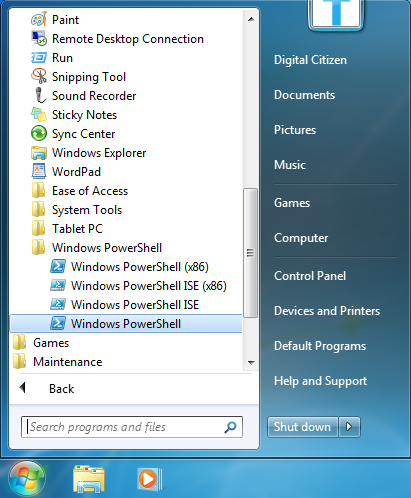Click the Search programs and files box
Screen dimensions: 411x498
(x=132, y=427)
